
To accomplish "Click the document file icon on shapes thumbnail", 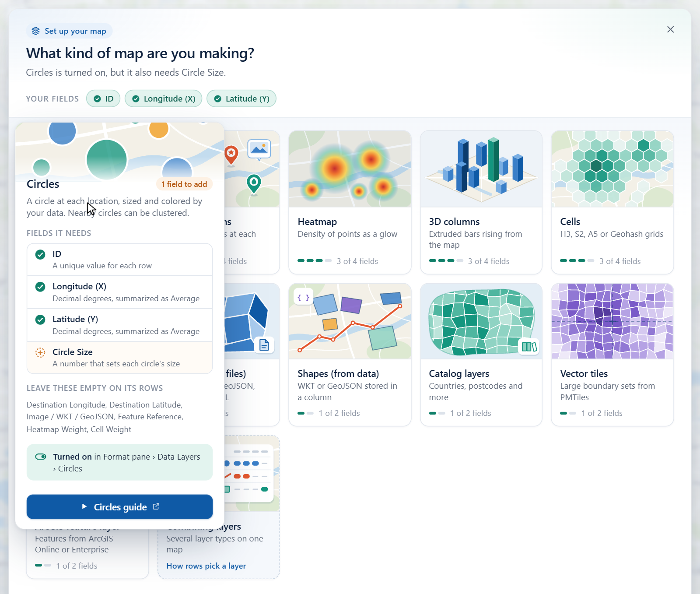I will pos(264,345).
